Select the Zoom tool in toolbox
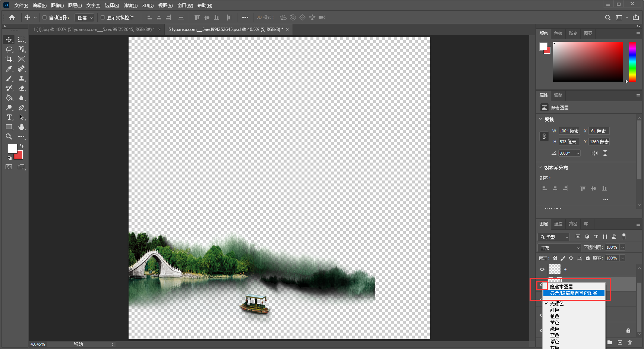 pyautogui.click(x=9, y=136)
